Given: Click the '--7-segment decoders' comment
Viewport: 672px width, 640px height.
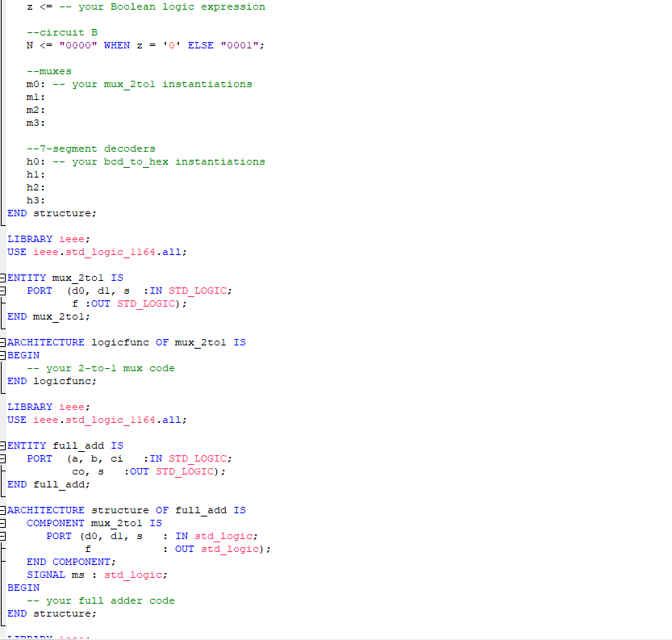Looking at the screenshot, I should pyautogui.click(x=91, y=148).
